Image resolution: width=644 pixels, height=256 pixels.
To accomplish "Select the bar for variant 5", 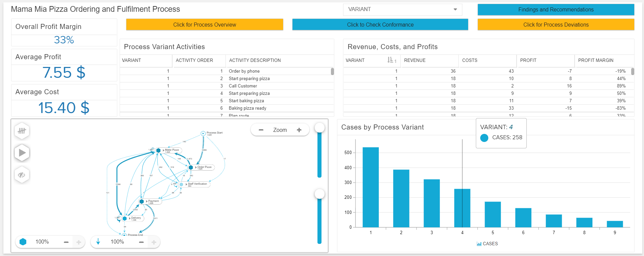I will tap(493, 215).
